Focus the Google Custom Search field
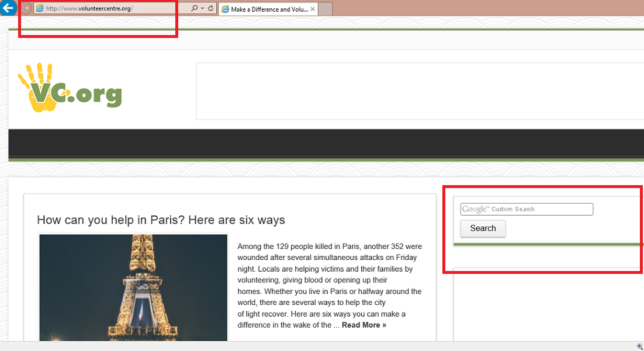Image resolution: width=644 pixels, height=351 pixels. coord(527,209)
